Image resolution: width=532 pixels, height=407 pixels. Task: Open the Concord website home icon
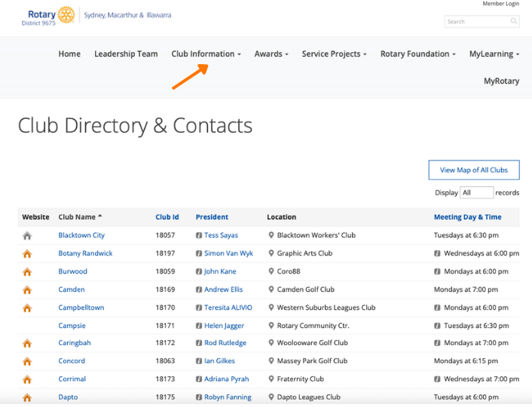(27, 361)
